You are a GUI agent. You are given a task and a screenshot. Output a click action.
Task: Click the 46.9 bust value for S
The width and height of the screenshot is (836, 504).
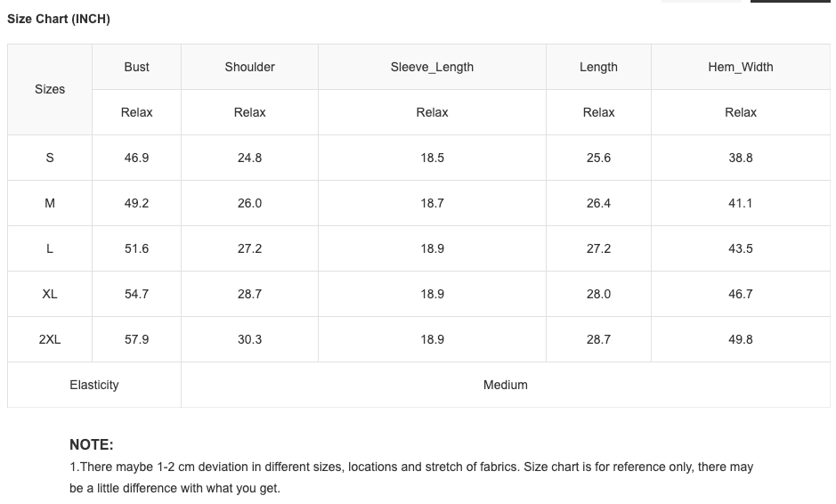(137, 158)
